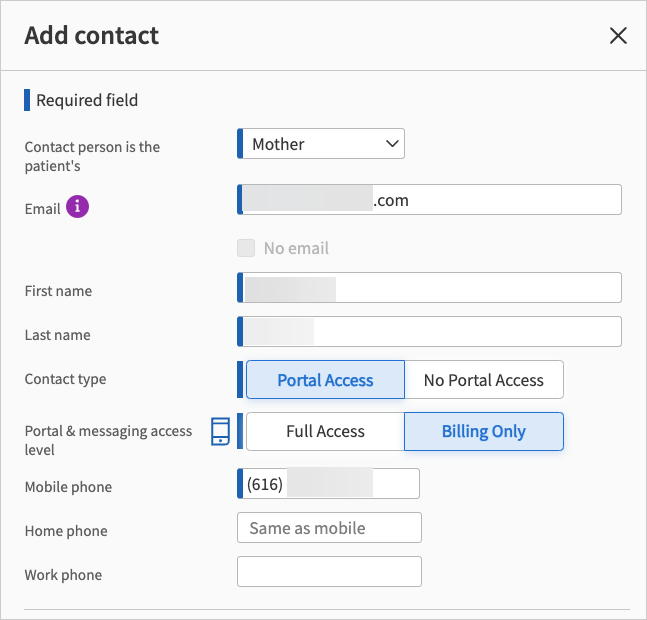The height and width of the screenshot is (620, 647).
Task: Click the Required field legend
Action: pos(87,100)
